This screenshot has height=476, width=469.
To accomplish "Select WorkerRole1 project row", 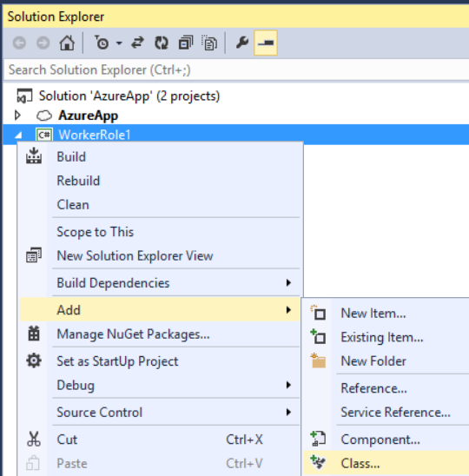I will [x=236, y=135].
